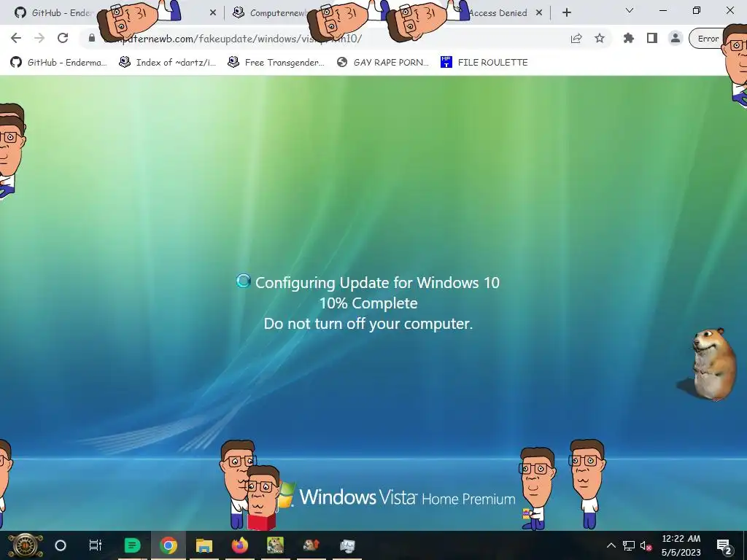Screen dimensions: 747x560
Task: Open the Chrome profile avatar menu
Action: tap(675, 38)
